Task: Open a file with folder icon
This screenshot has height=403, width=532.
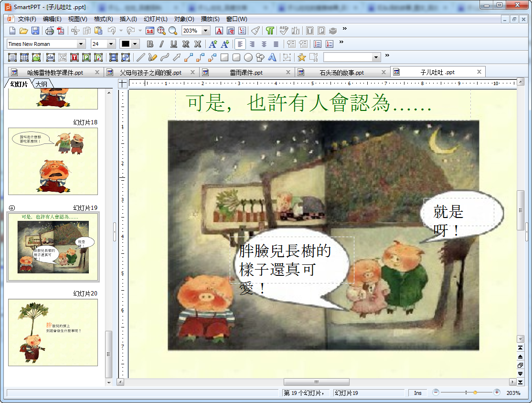Action: click(x=23, y=31)
